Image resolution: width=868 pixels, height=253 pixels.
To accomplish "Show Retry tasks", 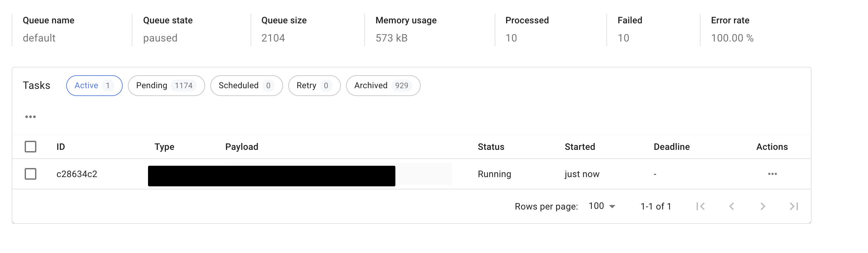I will point(314,85).
